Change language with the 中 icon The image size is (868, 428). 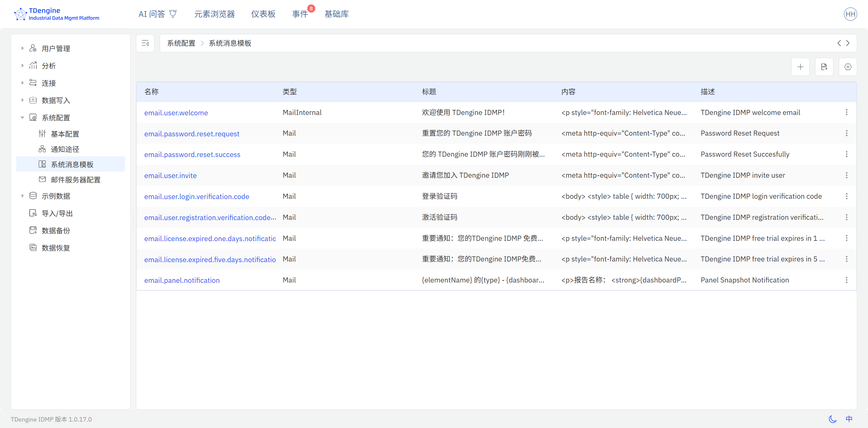pyautogui.click(x=849, y=419)
